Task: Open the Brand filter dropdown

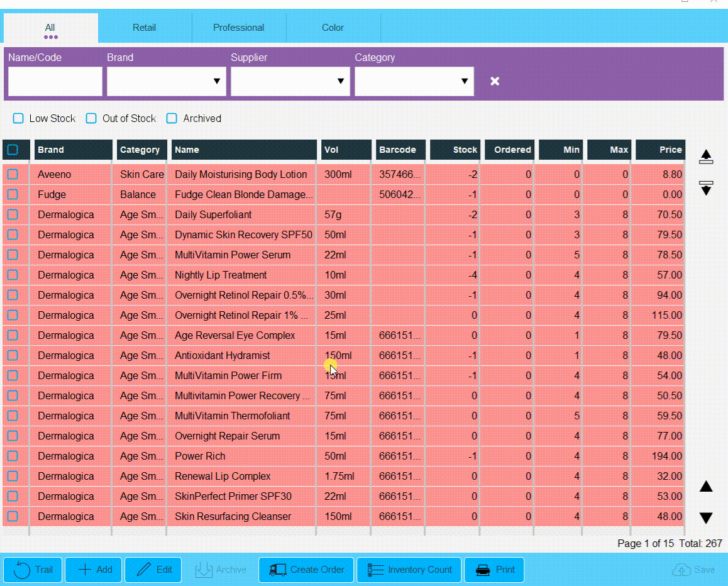Action: click(x=166, y=81)
